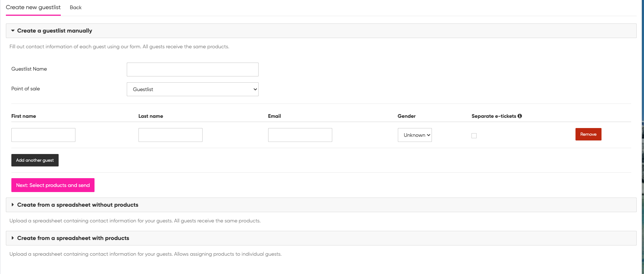Focus the Guestlist Name input field
This screenshot has height=274, width=644.
(x=192, y=70)
